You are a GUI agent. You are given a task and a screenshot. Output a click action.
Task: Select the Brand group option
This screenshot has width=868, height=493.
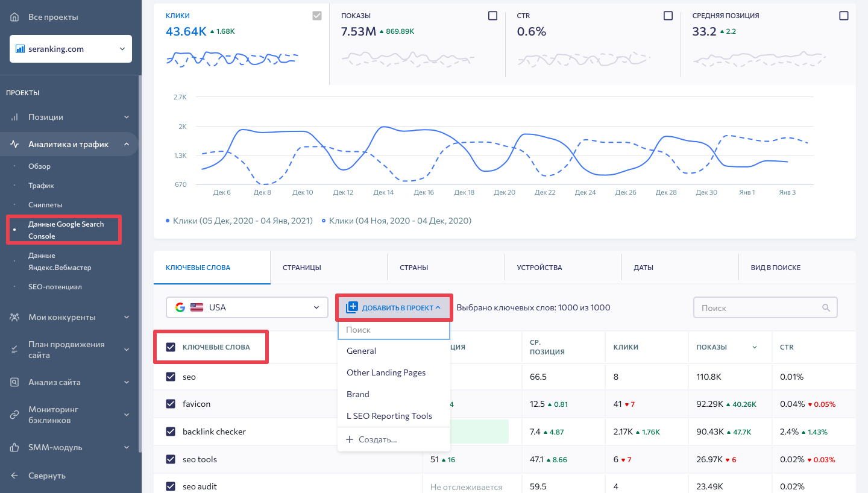(x=394, y=394)
